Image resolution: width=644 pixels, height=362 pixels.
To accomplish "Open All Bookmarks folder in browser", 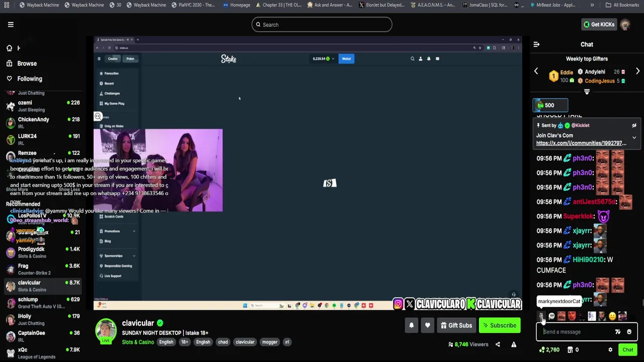I will click(x=622, y=5).
